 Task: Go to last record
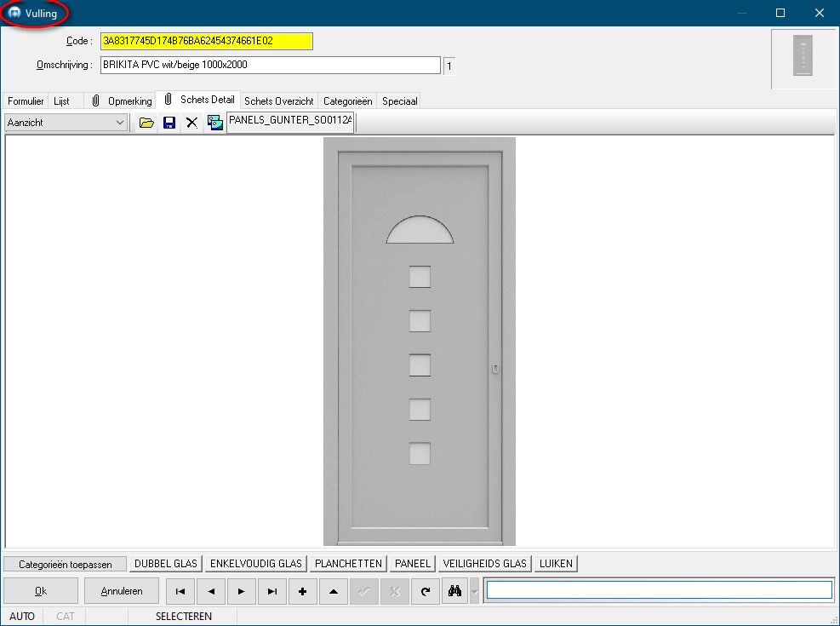tap(272, 591)
